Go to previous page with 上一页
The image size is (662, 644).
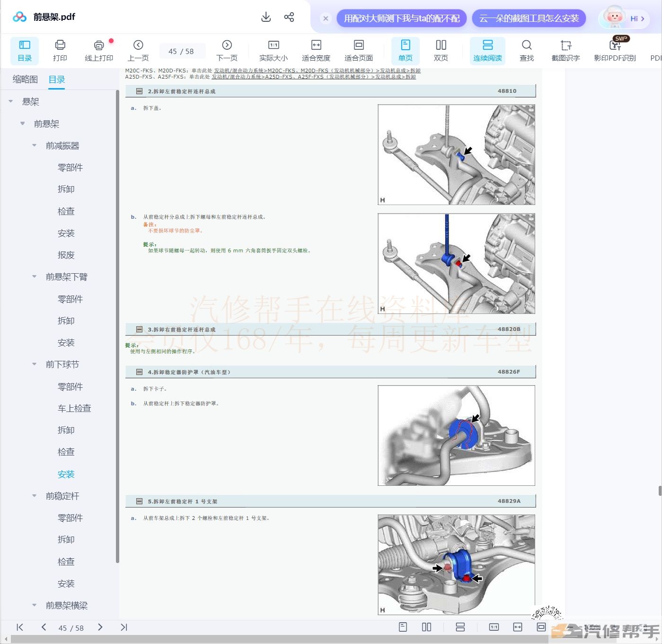point(138,51)
